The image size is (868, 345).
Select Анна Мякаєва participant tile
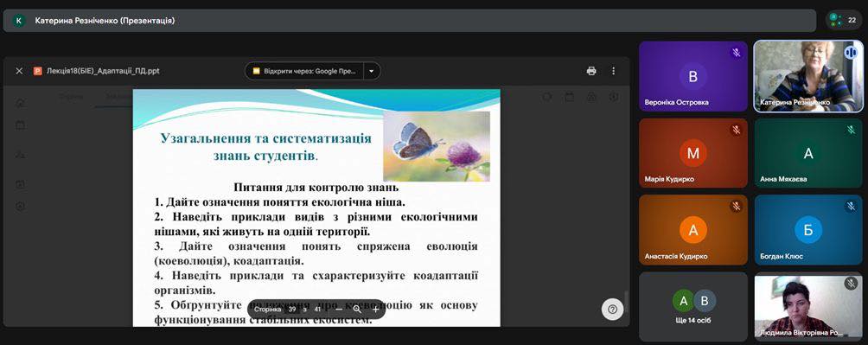(x=808, y=153)
